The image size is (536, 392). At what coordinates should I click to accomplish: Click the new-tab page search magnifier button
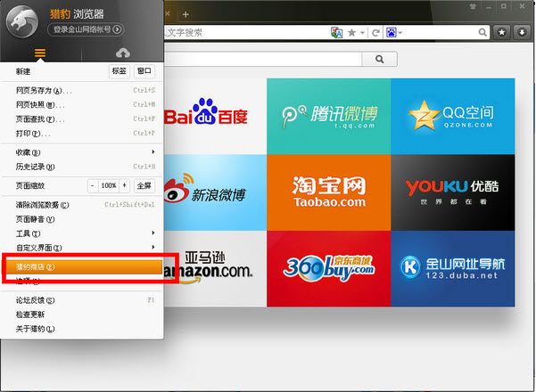tap(379, 59)
